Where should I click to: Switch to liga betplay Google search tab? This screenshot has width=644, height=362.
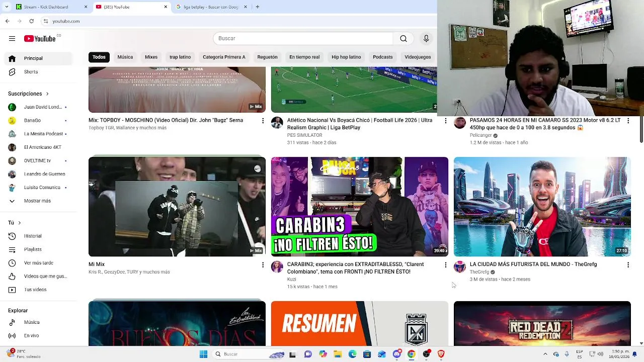[x=211, y=7]
